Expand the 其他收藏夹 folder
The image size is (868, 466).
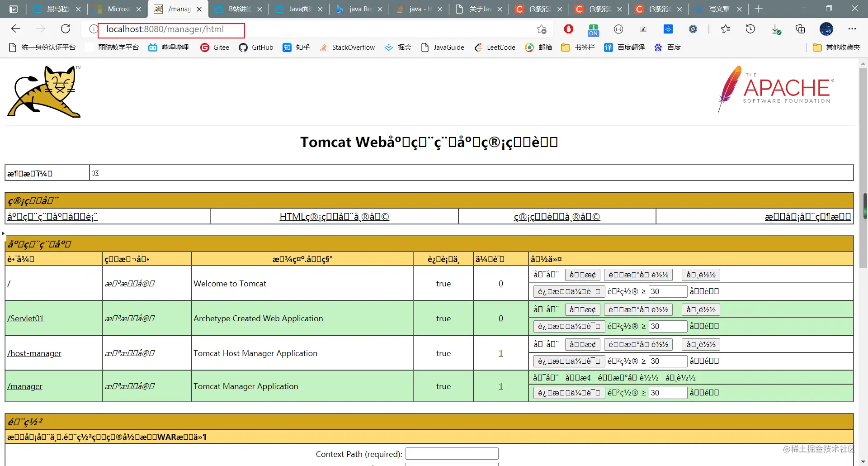pyautogui.click(x=836, y=48)
